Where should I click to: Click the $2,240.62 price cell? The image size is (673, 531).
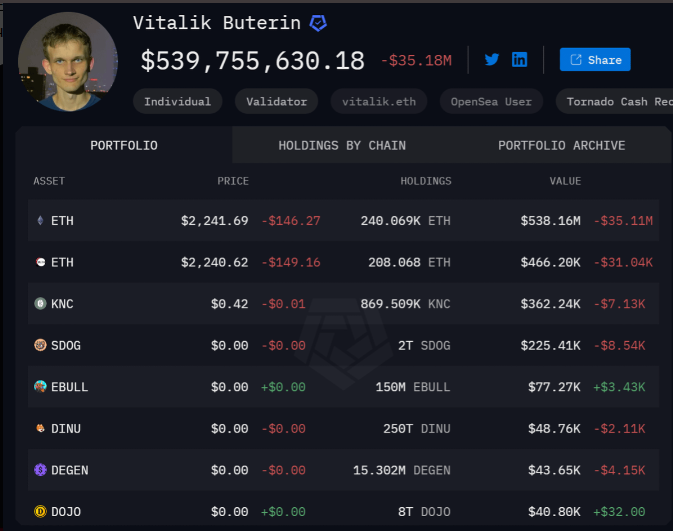(x=215, y=262)
